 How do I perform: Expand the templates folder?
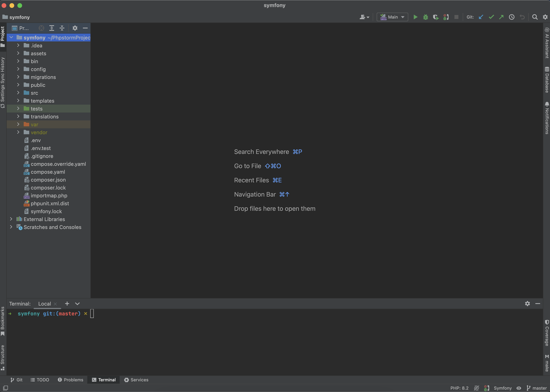[x=18, y=101]
